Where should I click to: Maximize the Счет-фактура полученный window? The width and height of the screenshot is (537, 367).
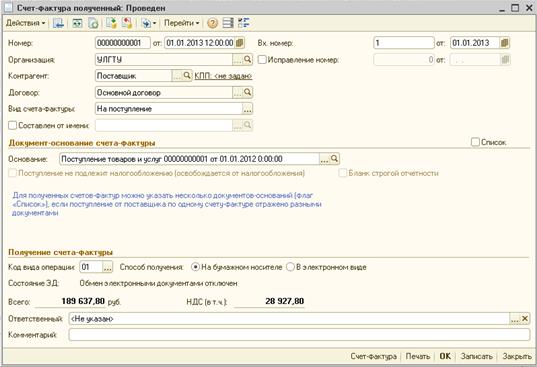click(x=515, y=8)
